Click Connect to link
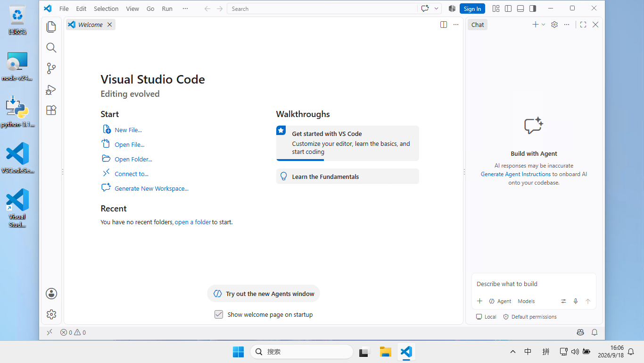The height and width of the screenshot is (363, 644). pyautogui.click(x=132, y=174)
